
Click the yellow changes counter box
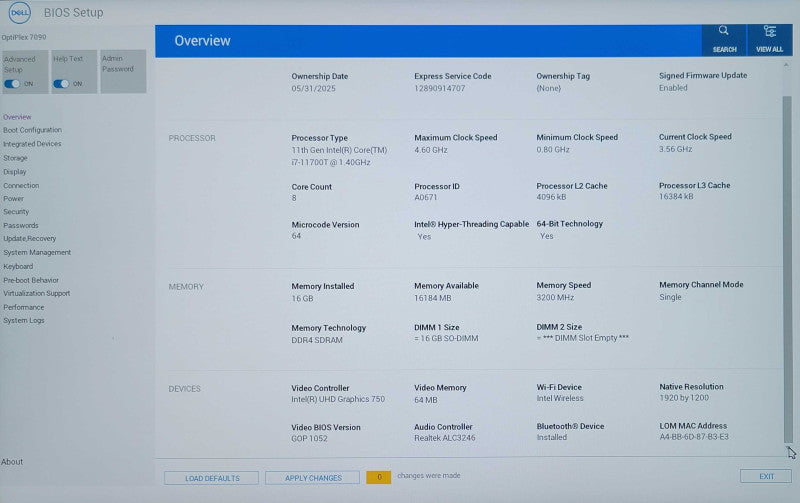point(379,477)
